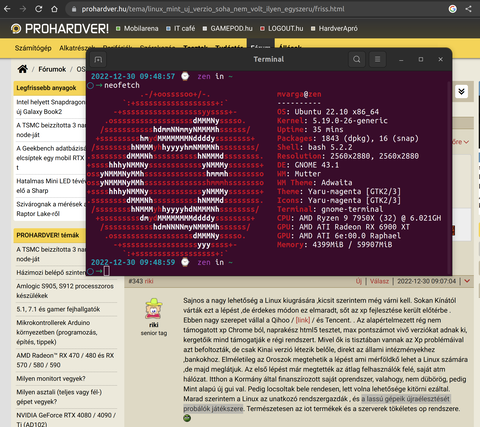Go to browser home icon

[x=54, y=9]
